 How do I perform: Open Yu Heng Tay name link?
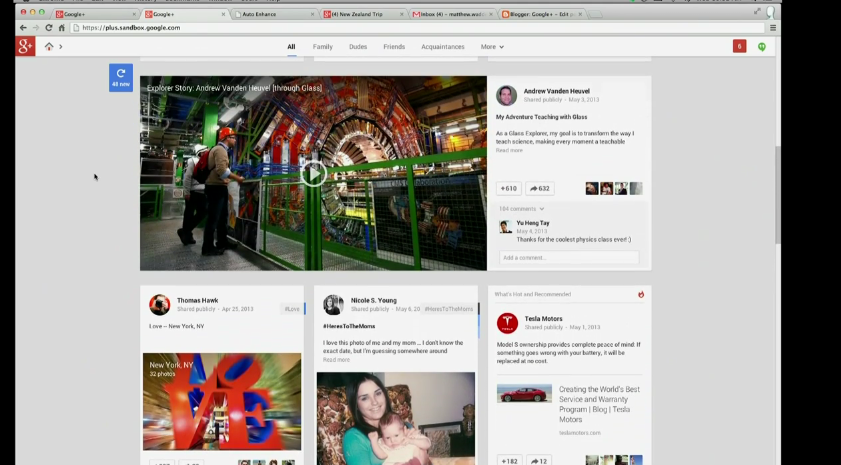(533, 223)
